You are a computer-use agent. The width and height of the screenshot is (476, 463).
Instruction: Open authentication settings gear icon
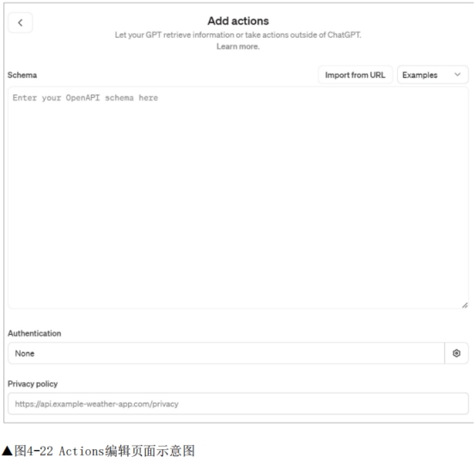(x=456, y=353)
